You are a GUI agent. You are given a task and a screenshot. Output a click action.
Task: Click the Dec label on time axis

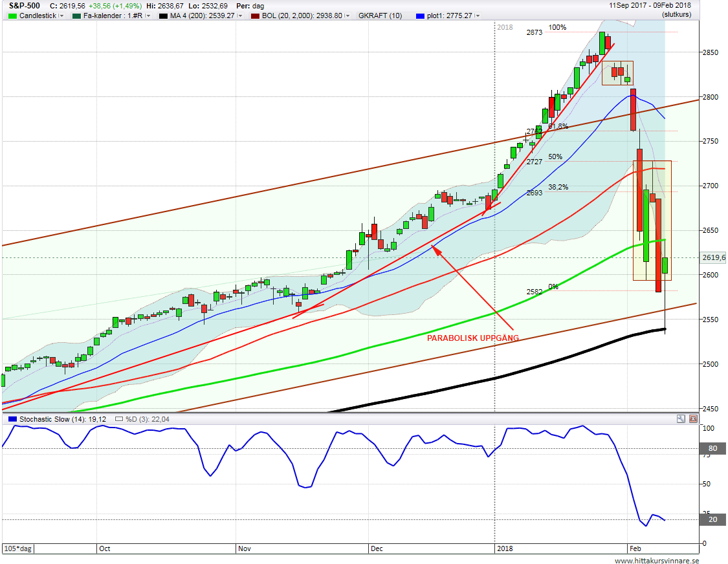[377, 548]
